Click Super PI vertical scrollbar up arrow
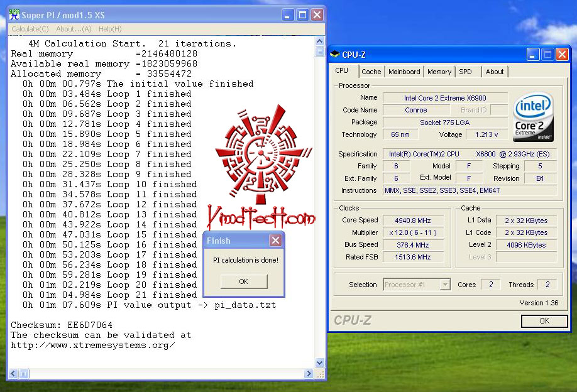The image size is (577, 392). [x=319, y=41]
